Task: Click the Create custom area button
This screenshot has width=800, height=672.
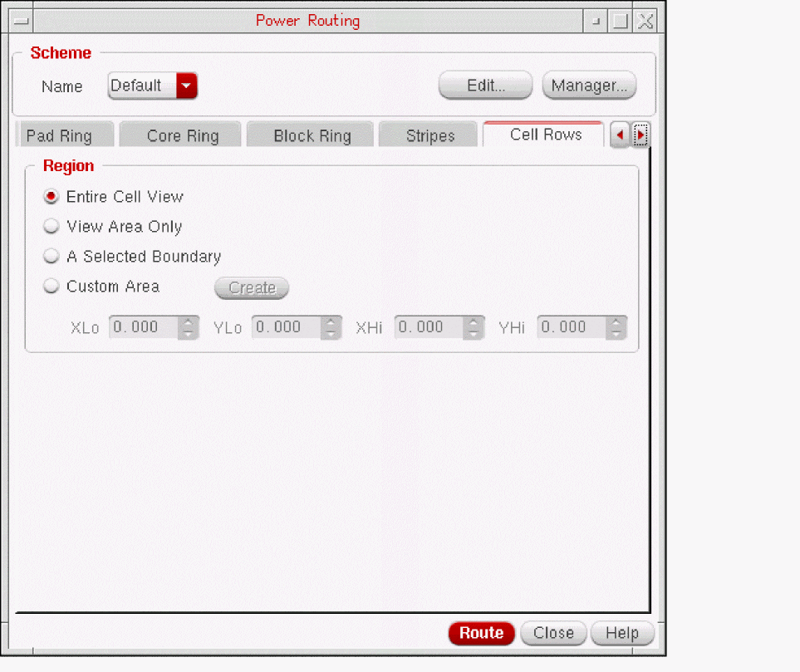Action: [252, 287]
